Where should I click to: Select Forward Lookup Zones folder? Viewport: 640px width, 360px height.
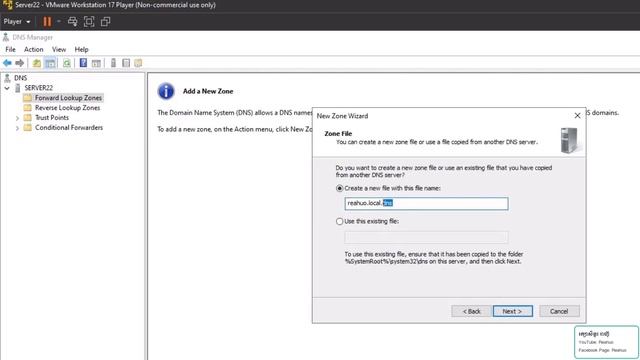[x=68, y=98]
